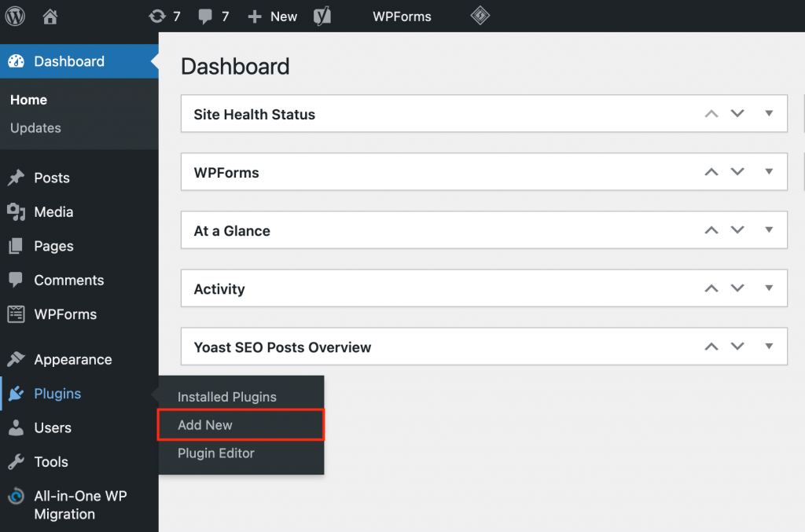
Task: Click the WordPress logo in admin bar
Action: click(x=16, y=16)
